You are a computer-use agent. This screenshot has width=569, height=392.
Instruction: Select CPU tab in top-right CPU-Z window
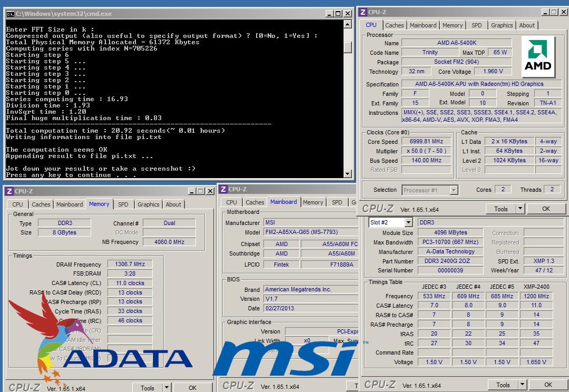[x=371, y=25]
